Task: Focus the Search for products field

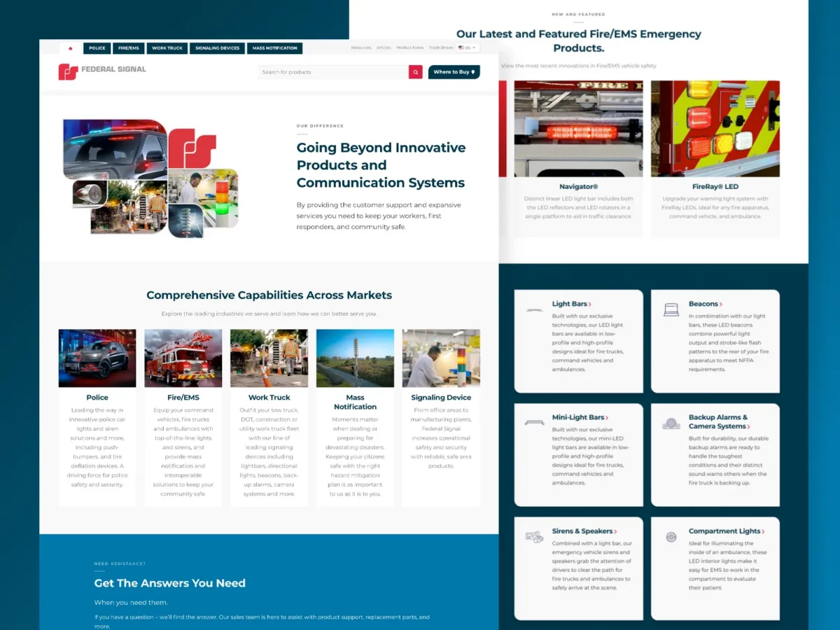Action: 333,72
